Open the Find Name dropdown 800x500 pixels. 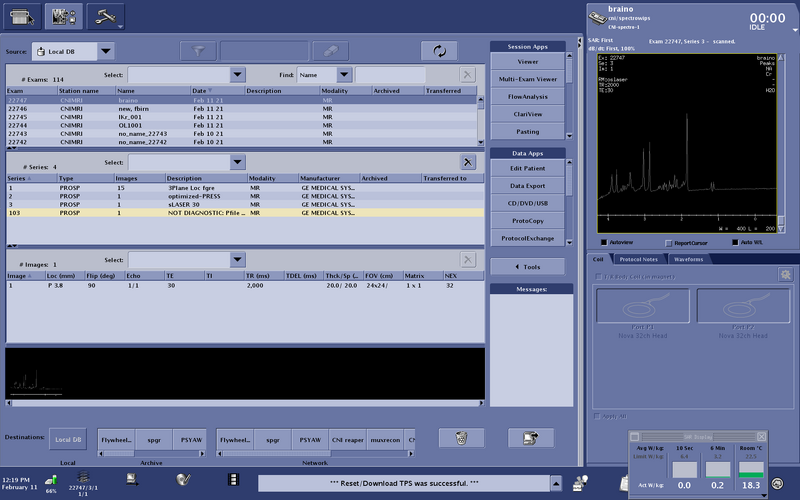click(344, 74)
